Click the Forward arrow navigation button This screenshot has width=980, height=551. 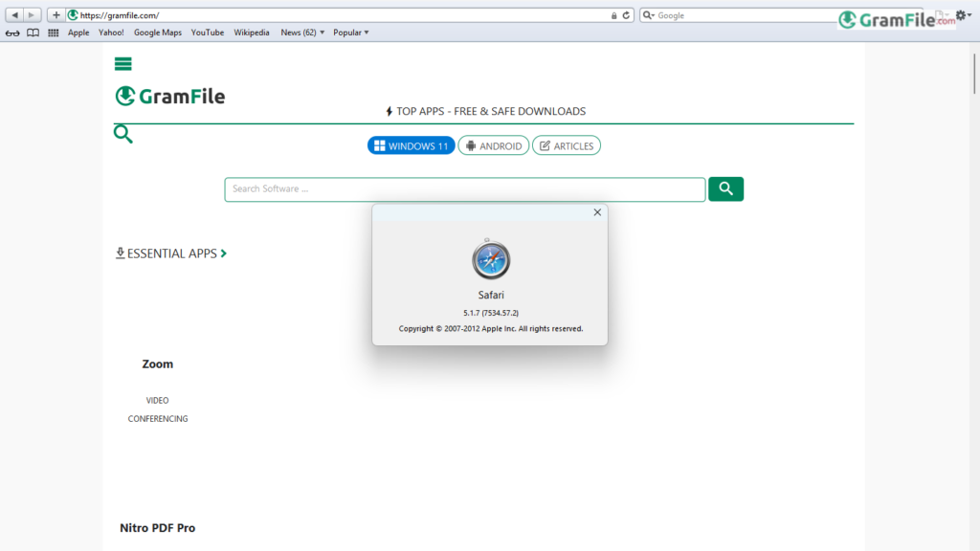(x=32, y=15)
